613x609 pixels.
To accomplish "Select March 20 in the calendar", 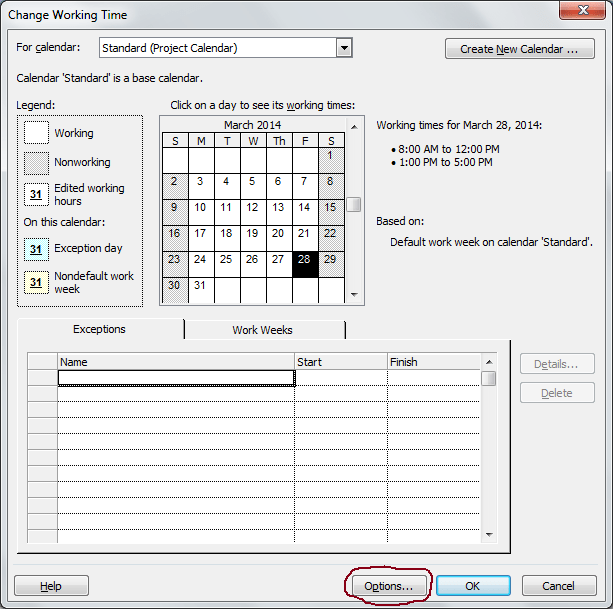I will tap(279, 238).
